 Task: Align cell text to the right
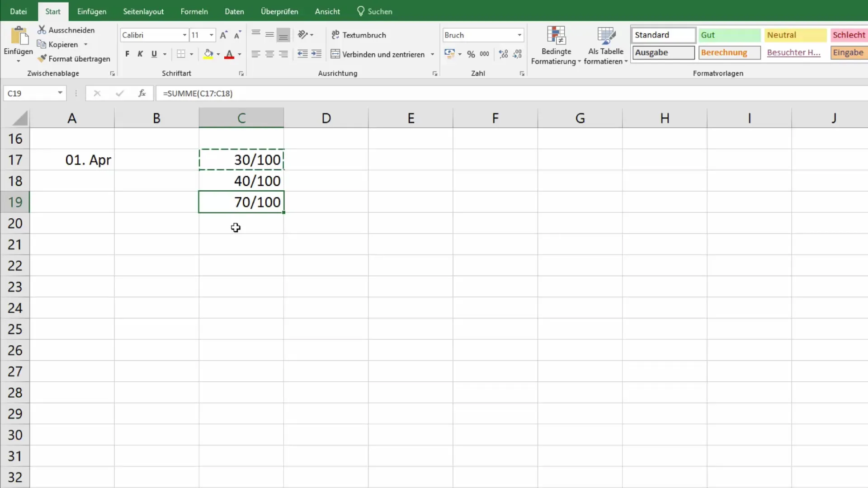click(x=283, y=54)
